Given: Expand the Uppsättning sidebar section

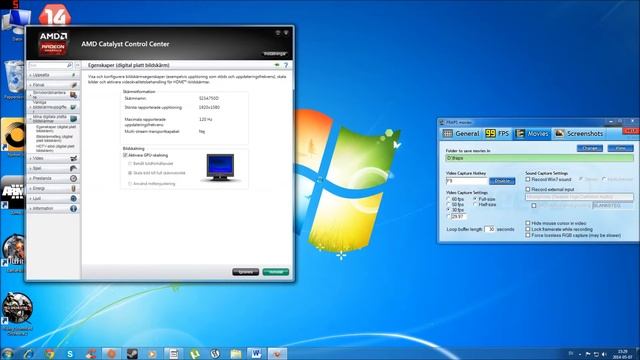Looking at the screenshot, I should coord(53,75).
